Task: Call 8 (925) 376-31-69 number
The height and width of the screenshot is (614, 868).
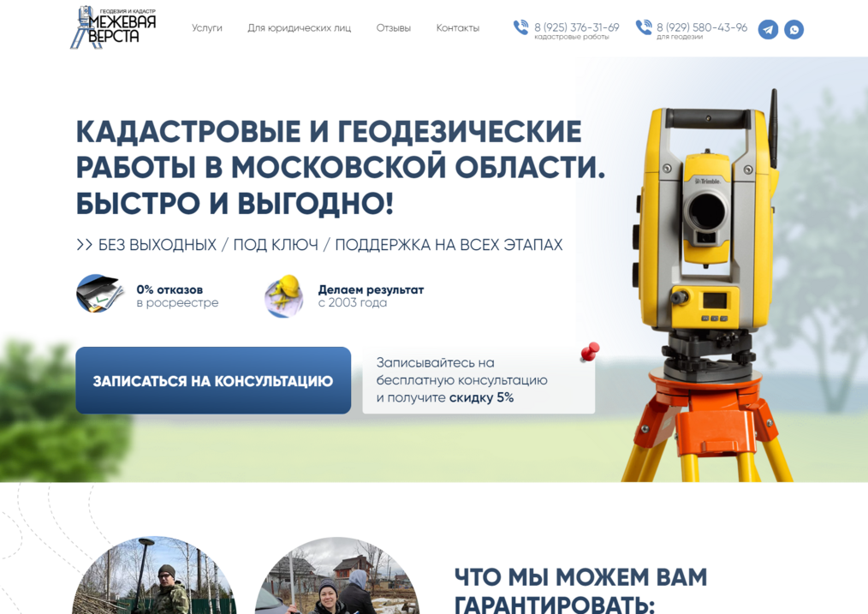Action: tap(576, 27)
